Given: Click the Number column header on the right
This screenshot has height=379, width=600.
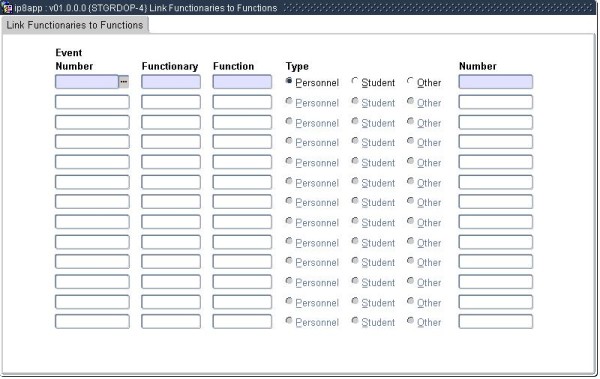Looking at the screenshot, I should pos(478,66).
